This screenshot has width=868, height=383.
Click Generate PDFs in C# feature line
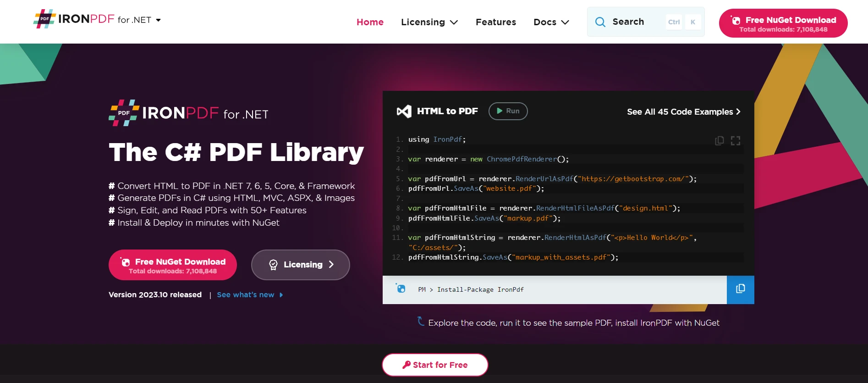(x=232, y=198)
